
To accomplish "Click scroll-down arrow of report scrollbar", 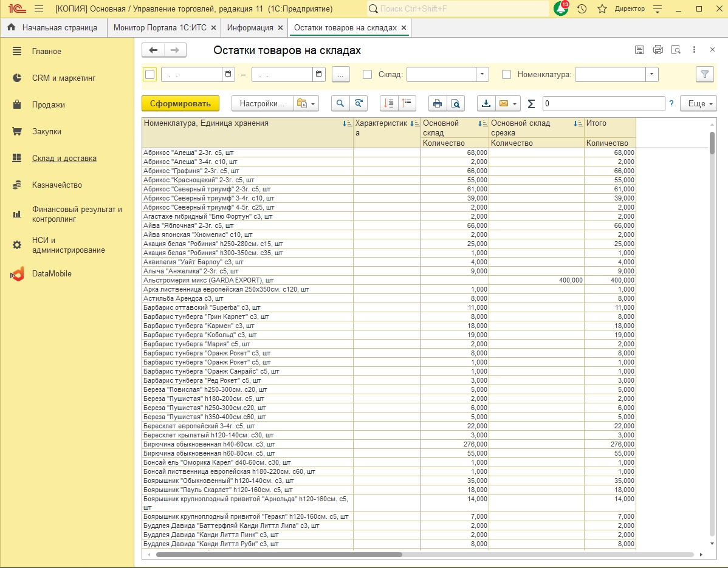I will coord(712,544).
